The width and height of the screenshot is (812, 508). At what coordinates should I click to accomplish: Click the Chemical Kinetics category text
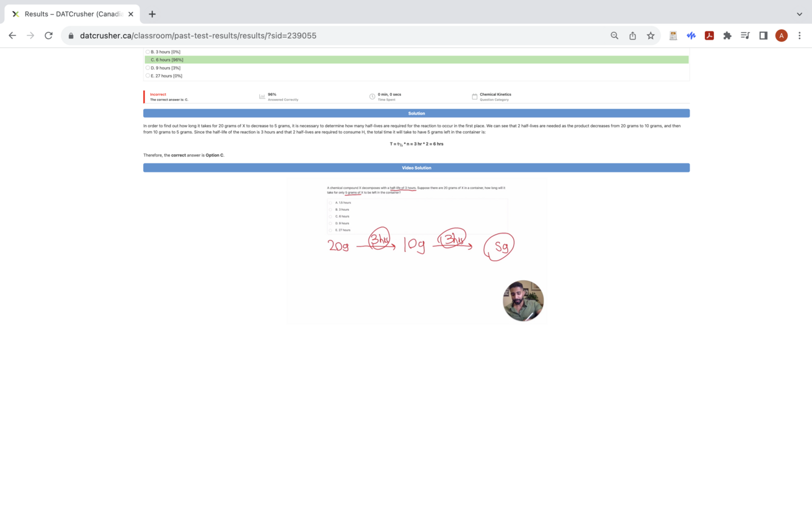pyautogui.click(x=495, y=94)
